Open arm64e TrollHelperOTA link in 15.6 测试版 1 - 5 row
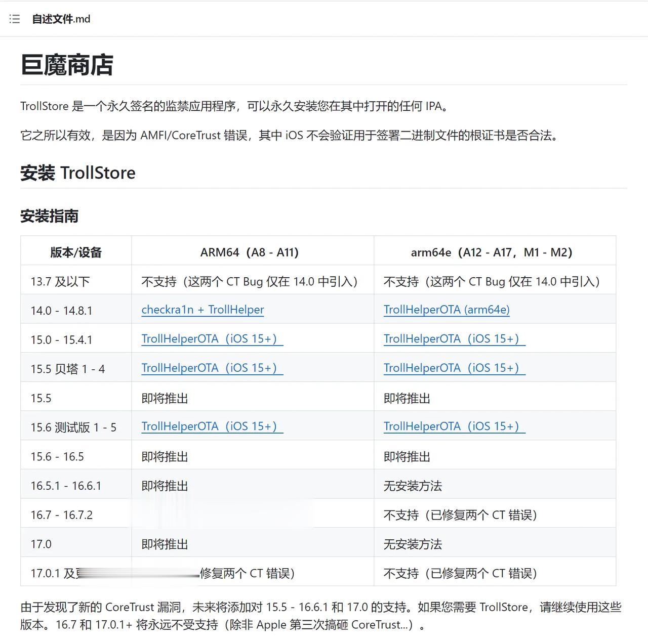648x644 pixels. click(454, 426)
